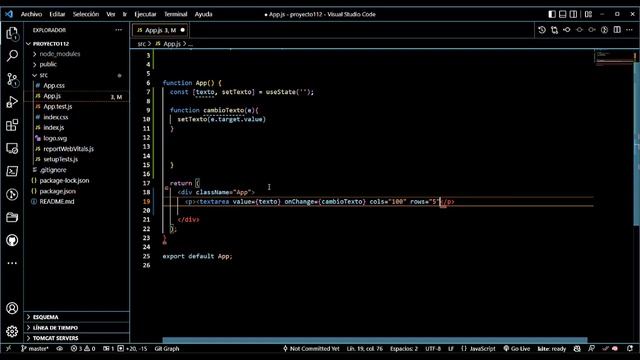Open the GitHub view in activity bar
This screenshot has width=640, height=360.
pos(12,240)
